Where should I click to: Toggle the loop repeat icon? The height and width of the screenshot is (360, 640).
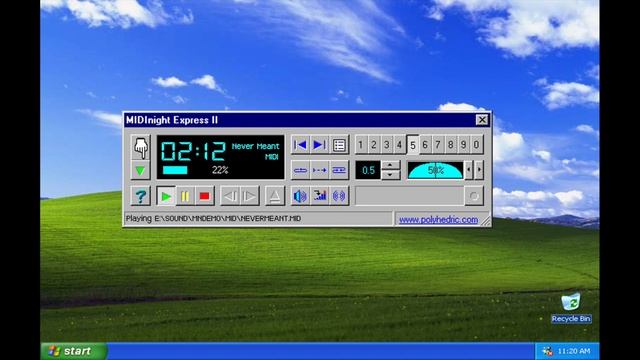(x=300, y=170)
